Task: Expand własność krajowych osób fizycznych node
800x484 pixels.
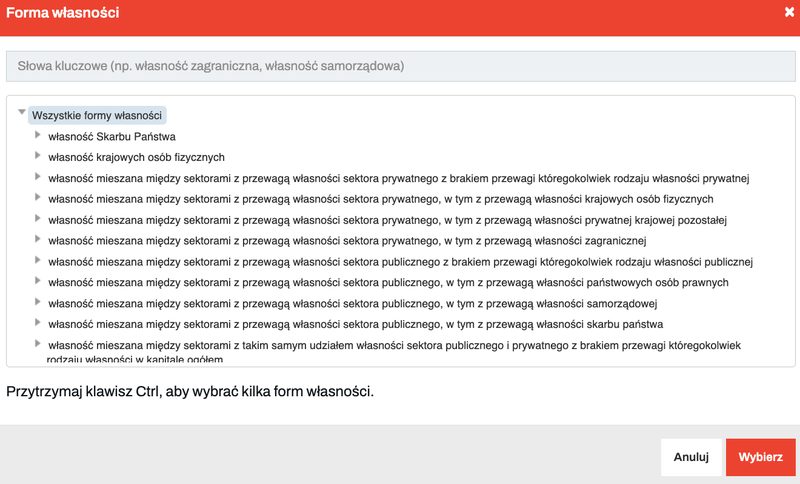Action: [37, 155]
